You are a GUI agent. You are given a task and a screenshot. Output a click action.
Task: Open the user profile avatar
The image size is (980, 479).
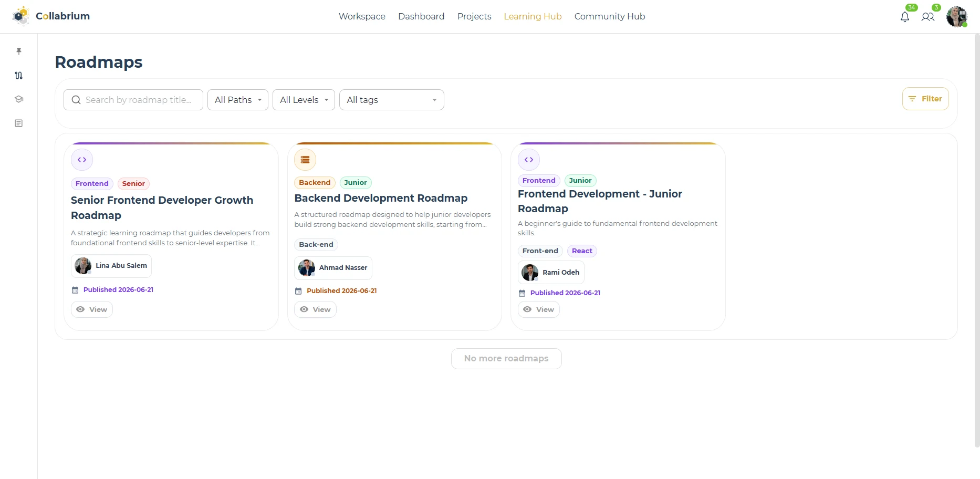click(957, 17)
